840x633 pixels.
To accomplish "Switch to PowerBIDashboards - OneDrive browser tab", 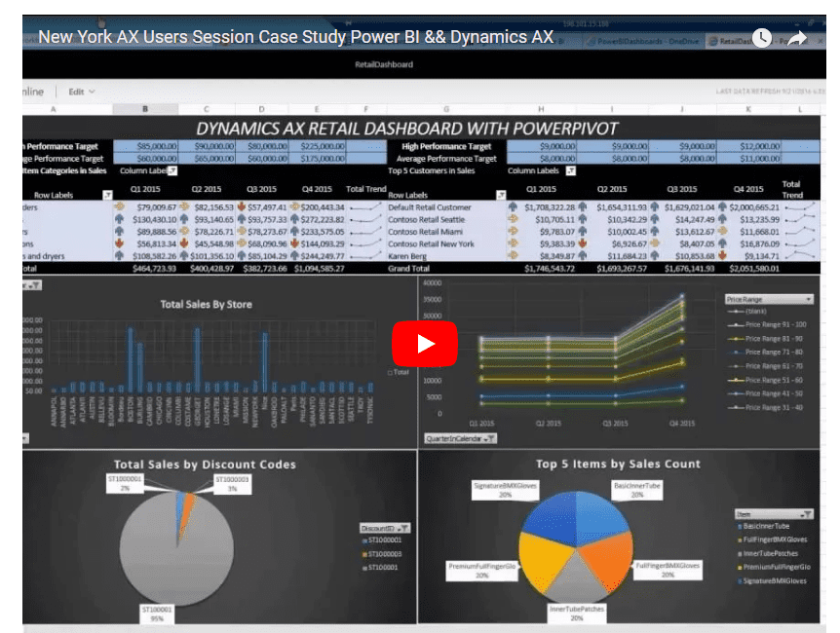I will [x=643, y=41].
